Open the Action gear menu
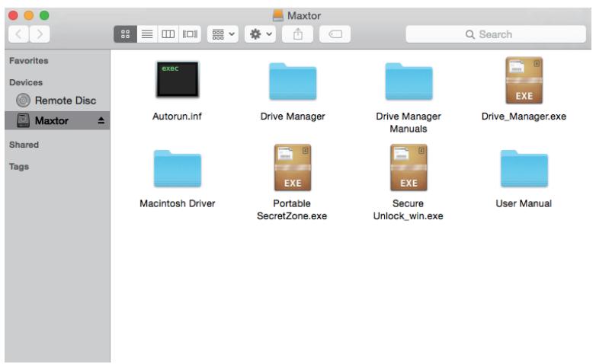 [261, 34]
